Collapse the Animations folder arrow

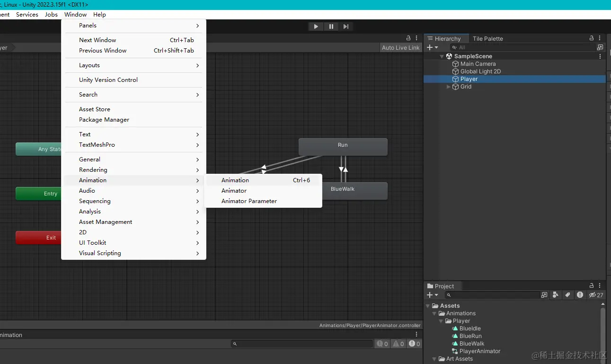point(435,313)
